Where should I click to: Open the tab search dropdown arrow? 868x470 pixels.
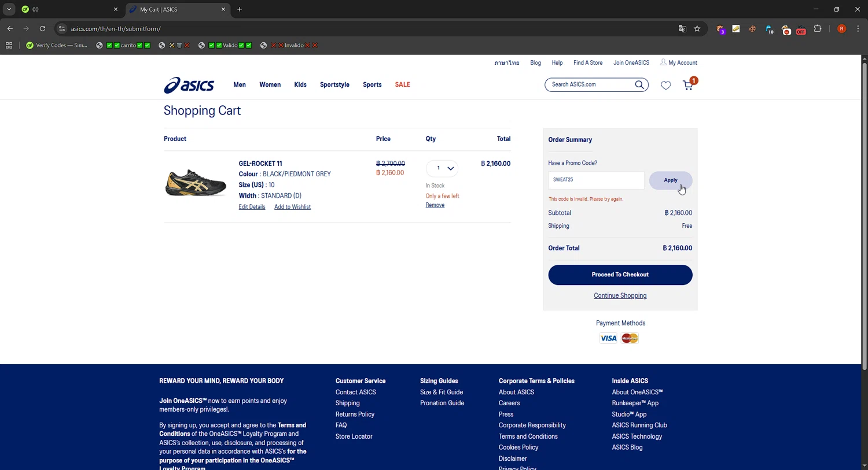tap(9, 9)
